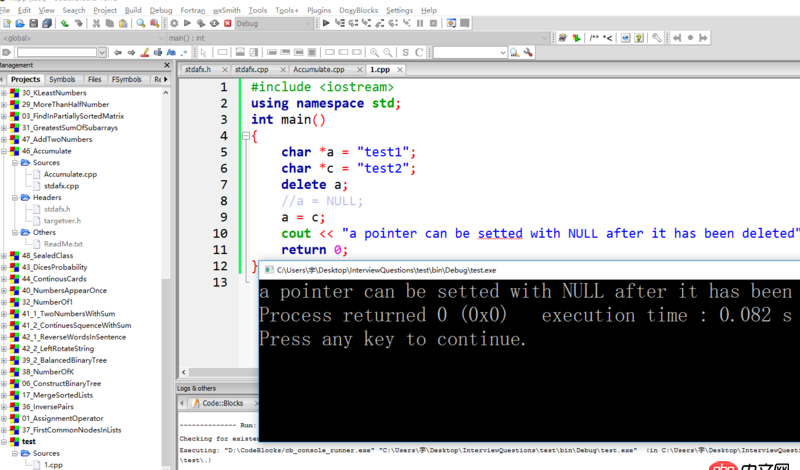Screen dimensions: 800x470
Task: Click the Save all files icon
Action: (x=47, y=23)
